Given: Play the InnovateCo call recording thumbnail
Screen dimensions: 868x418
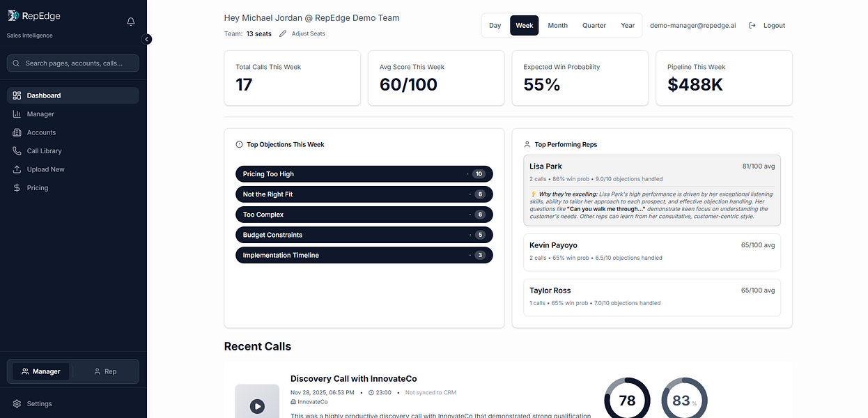Looking at the screenshot, I should [257, 405].
